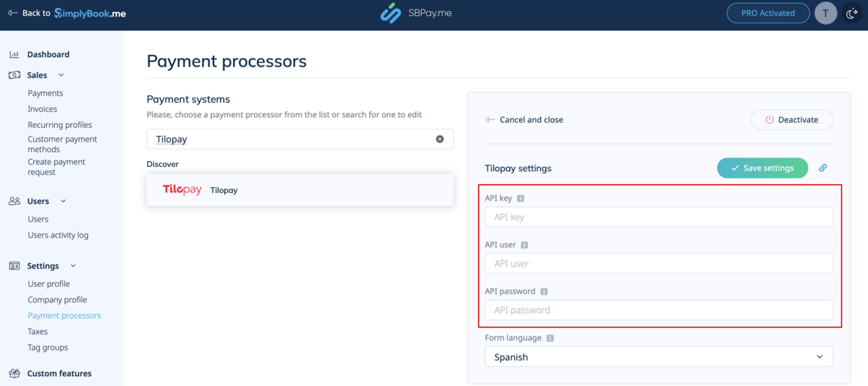Open the user avatar T menu
Viewport: 868px width, 386px height.
pyautogui.click(x=825, y=13)
